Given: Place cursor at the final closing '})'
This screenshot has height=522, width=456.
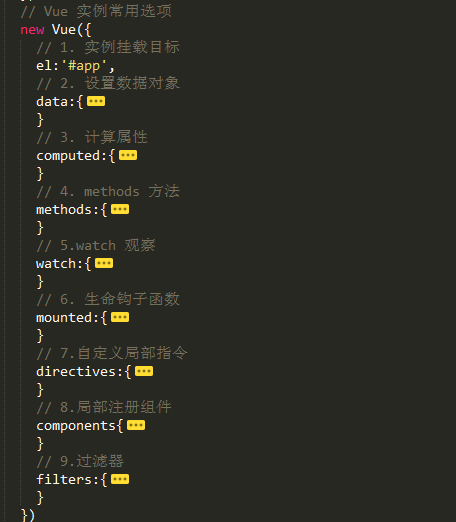Looking at the screenshot, I should point(28,515).
